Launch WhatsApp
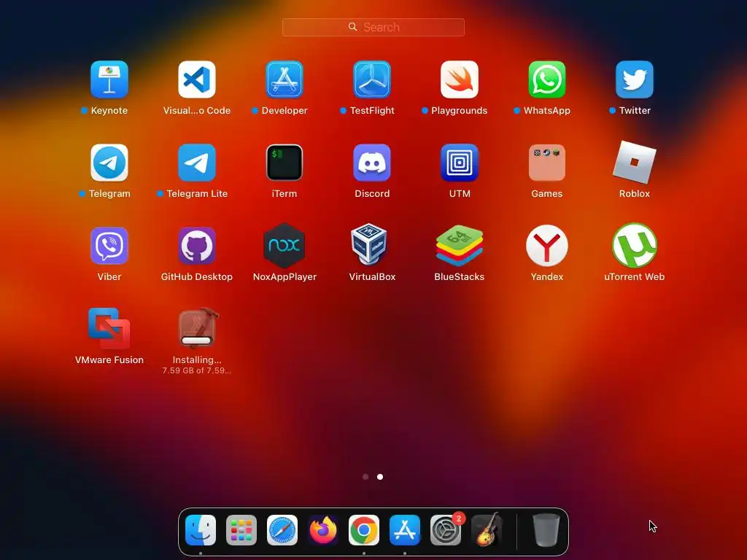The image size is (747, 560). coord(547,79)
